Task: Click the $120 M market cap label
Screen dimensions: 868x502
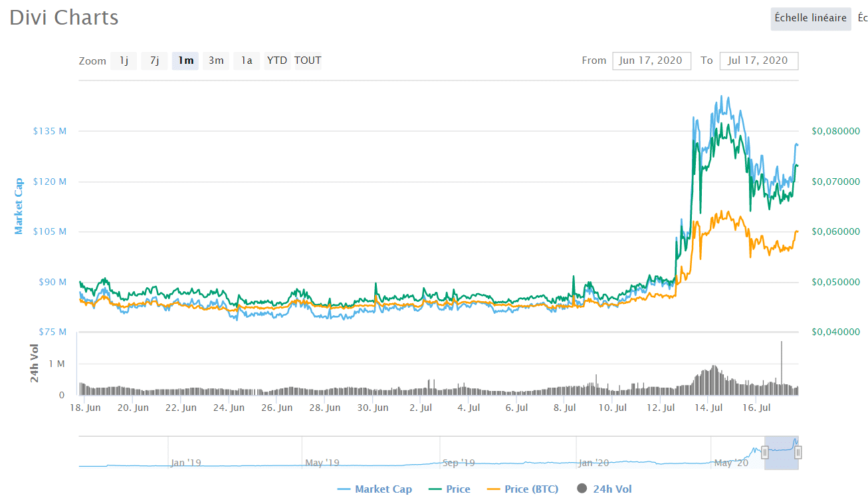Action: 50,182
